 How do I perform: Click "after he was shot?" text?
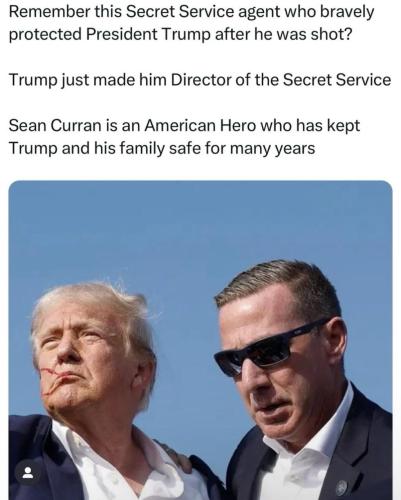pyautogui.click(x=284, y=34)
